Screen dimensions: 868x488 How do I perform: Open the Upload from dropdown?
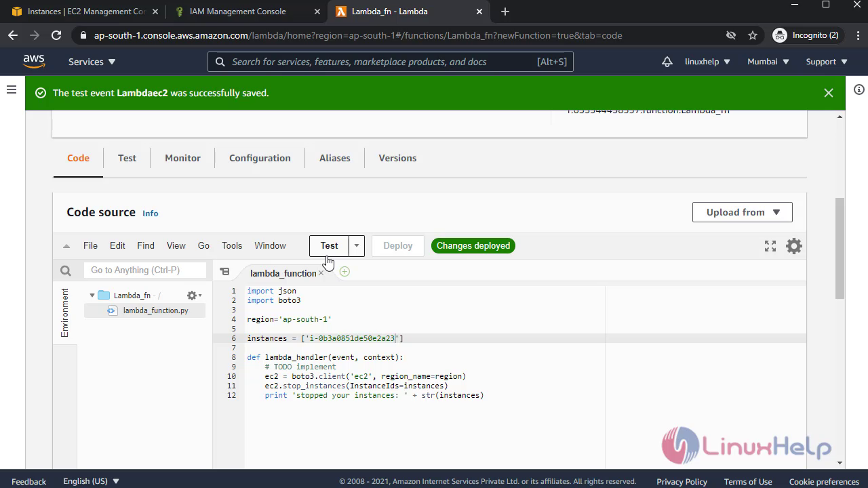(x=743, y=212)
